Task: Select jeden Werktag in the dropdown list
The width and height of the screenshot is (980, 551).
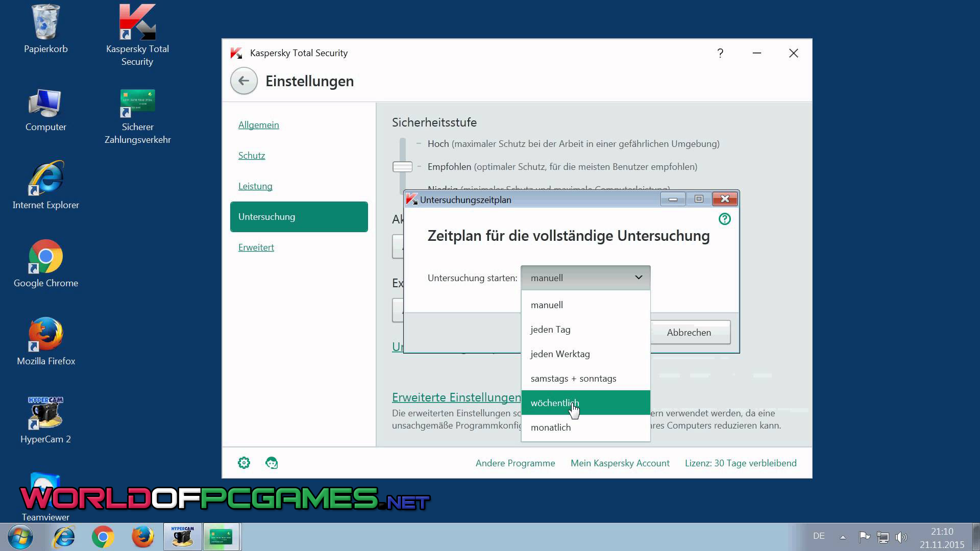Action: pyautogui.click(x=560, y=354)
